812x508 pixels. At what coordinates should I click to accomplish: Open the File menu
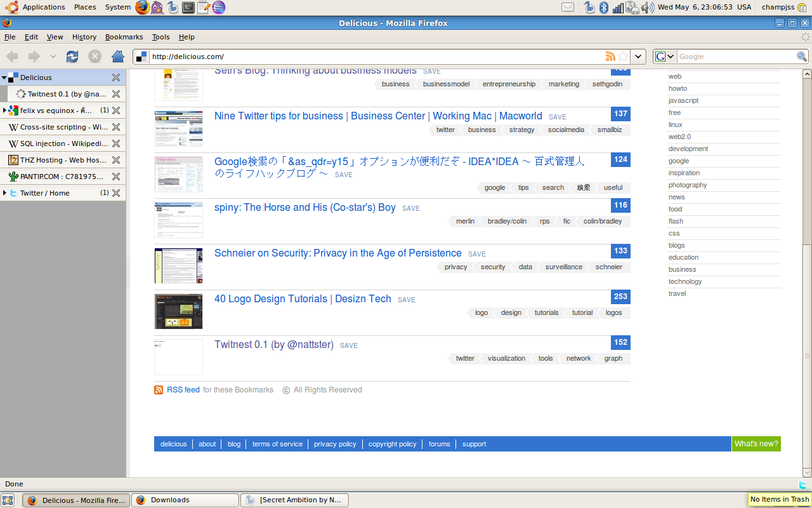tap(10, 37)
